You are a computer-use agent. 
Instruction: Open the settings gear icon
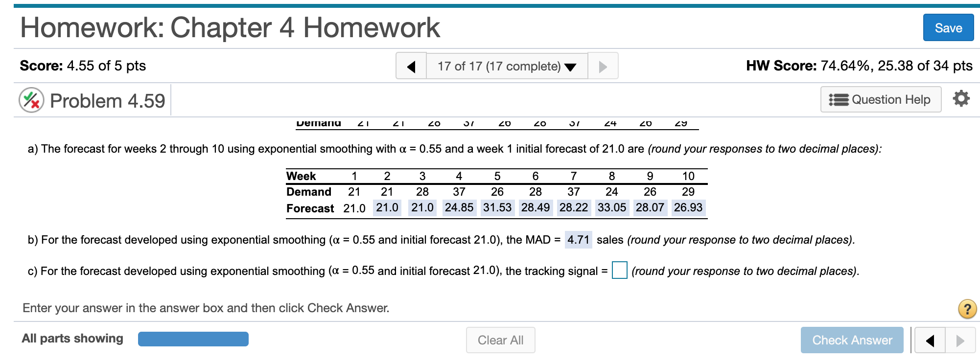(960, 99)
